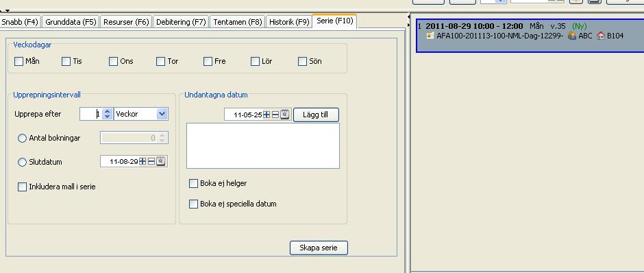This screenshot has width=644, height=273.
Task: Open the calendar picker for Slutdatum
Action: coord(160,161)
